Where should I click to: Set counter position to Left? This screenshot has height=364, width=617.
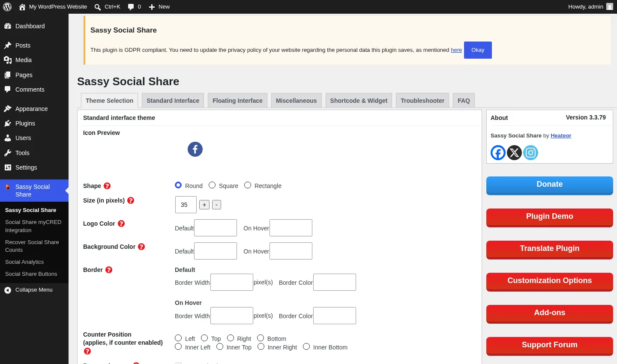[x=178, y=338]
